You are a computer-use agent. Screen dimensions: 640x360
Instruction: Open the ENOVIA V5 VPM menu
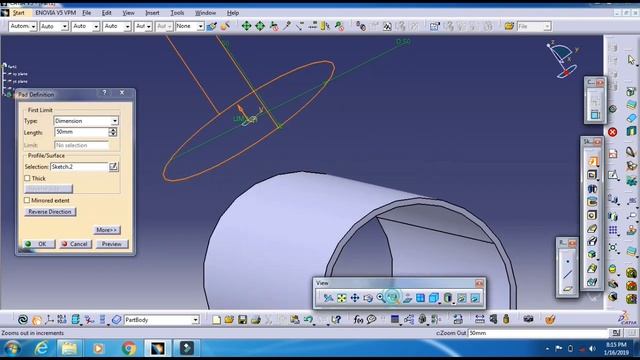pyautogui.click(x=56, y=13)
